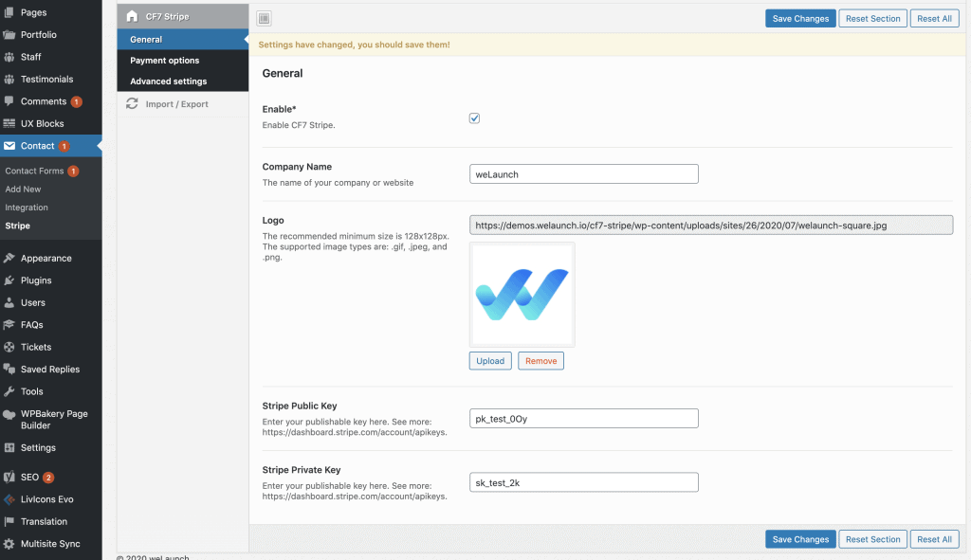Click the Upload logo button
Screen dimensions: 971x560
[x=490, y=361]
